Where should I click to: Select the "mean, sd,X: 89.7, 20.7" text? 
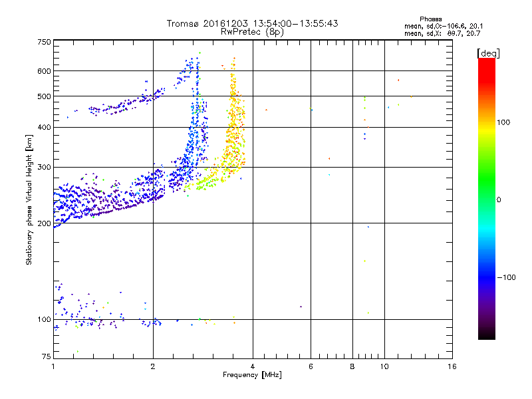442,34
